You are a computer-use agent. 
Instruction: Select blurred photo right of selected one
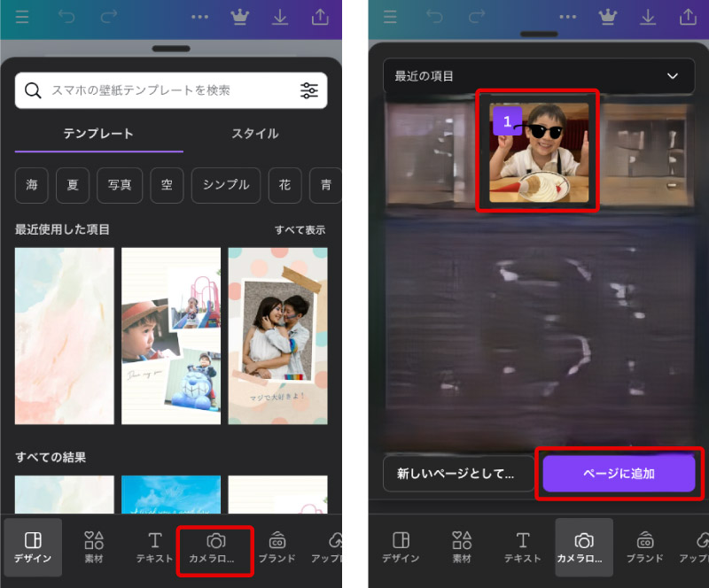648,153
